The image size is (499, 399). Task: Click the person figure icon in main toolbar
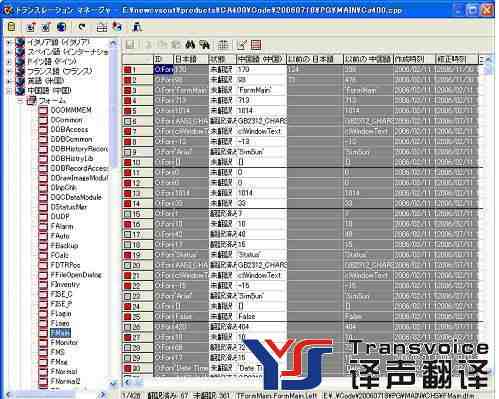click(x=137, y=27)
